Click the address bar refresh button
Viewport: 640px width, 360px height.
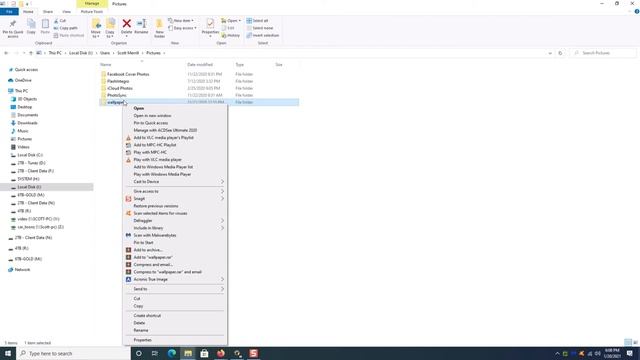pyautogui.click(x=560, y=53)
